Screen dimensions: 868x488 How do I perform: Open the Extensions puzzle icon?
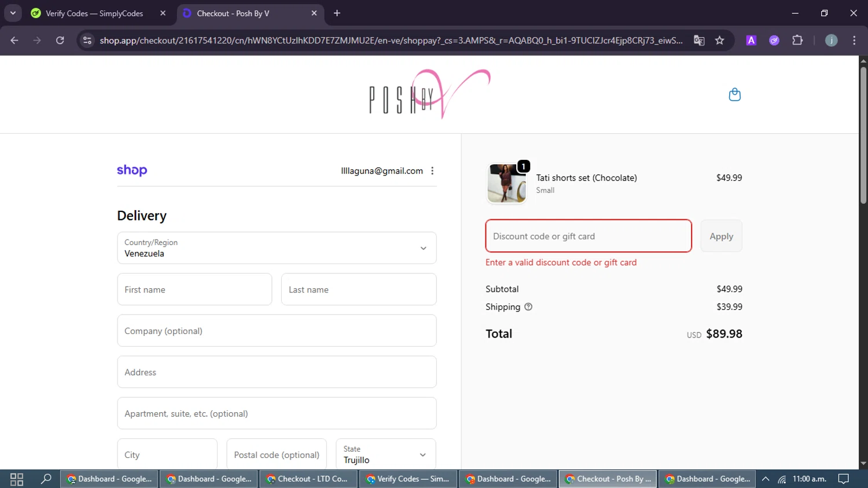pyautogui.click(x=797, y=40)
